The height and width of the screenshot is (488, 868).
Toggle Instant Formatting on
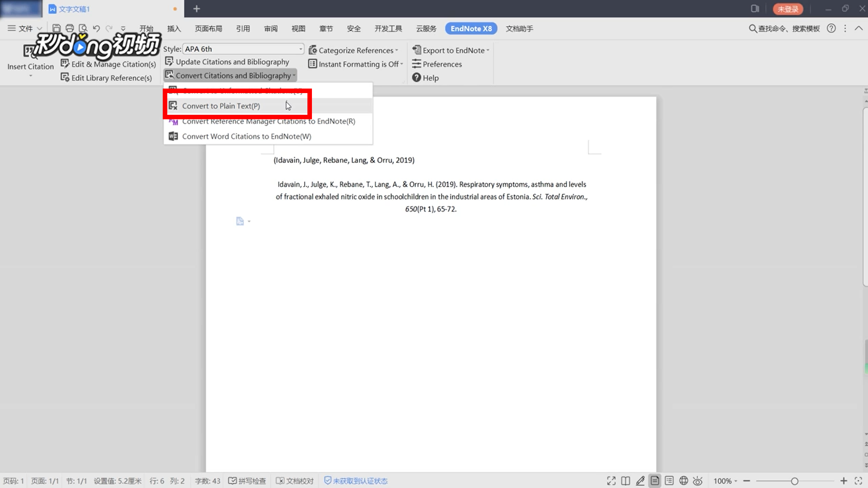point(355,64)
